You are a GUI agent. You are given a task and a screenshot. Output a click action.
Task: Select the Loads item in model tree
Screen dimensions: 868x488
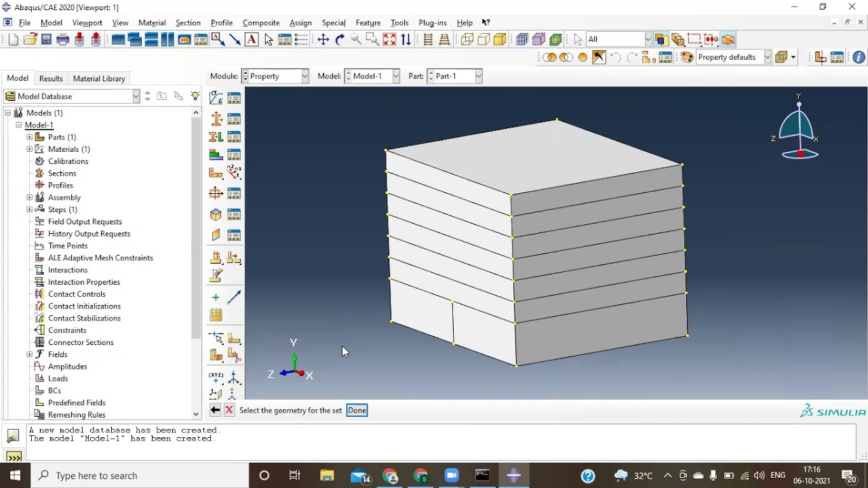tap(58, 378)
